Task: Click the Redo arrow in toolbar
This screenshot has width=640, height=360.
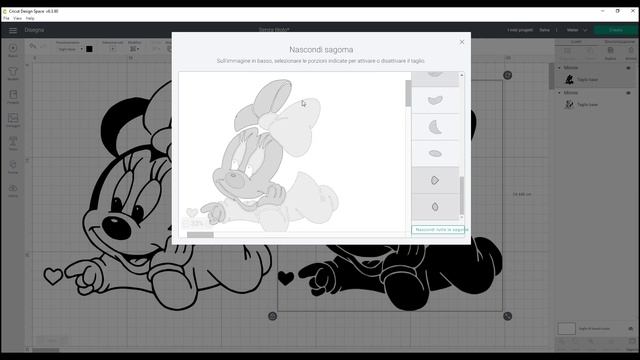Action: 44,46
